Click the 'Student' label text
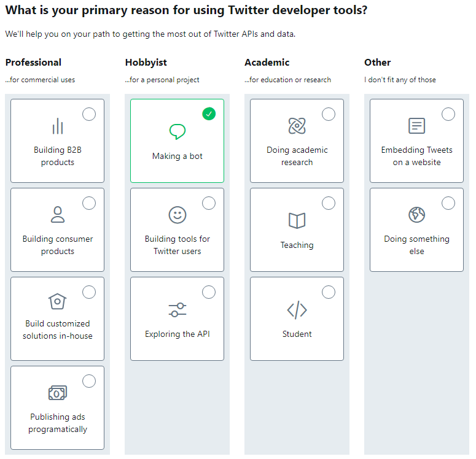 pyautogui.click(x=297, y=334)
